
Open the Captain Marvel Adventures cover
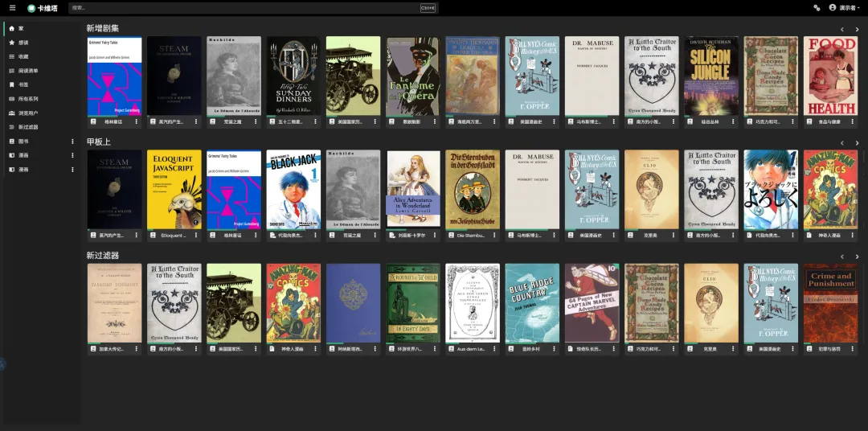592,303
